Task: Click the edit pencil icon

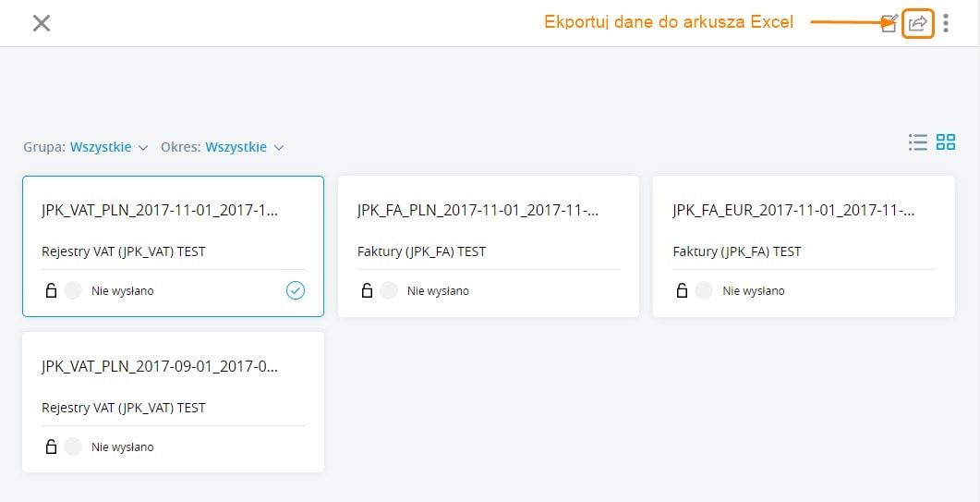Action: click(x=889, y=24)
